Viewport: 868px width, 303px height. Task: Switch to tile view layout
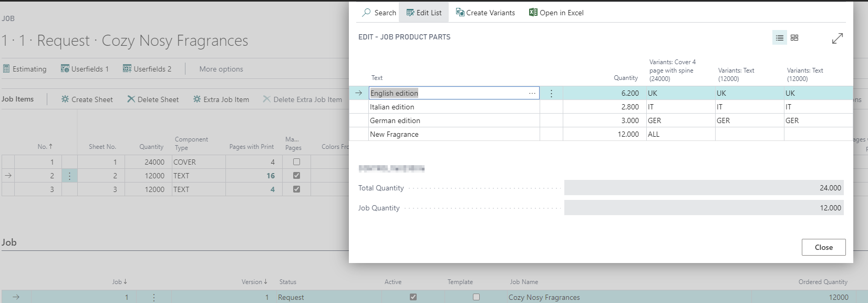point(794,38)
